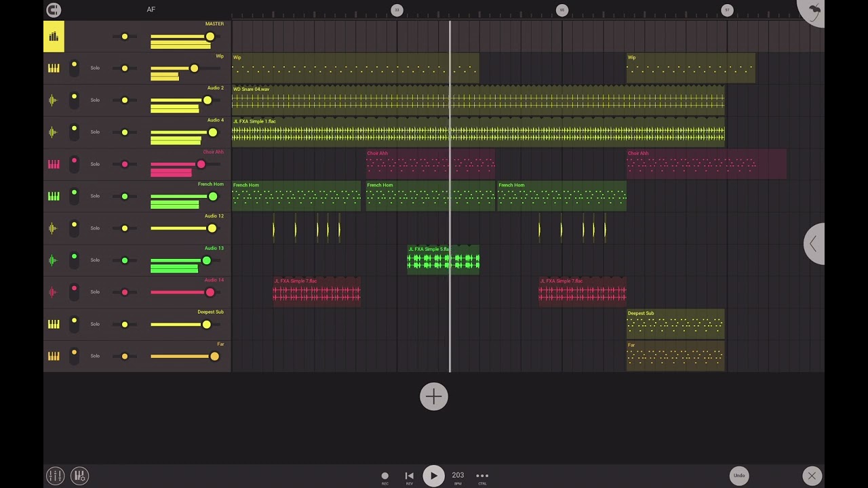The image size is (868, 488).
Task: Click the REC record button
Action: pyautogui.click(x=384, y=476)
